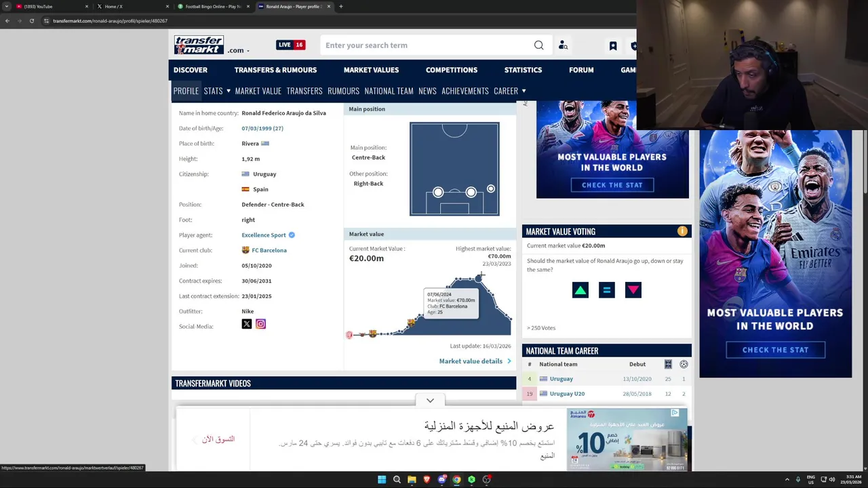Click the search term input field
Image resolution: width=868 pixels, height=488 pixels.
(427, 45)
